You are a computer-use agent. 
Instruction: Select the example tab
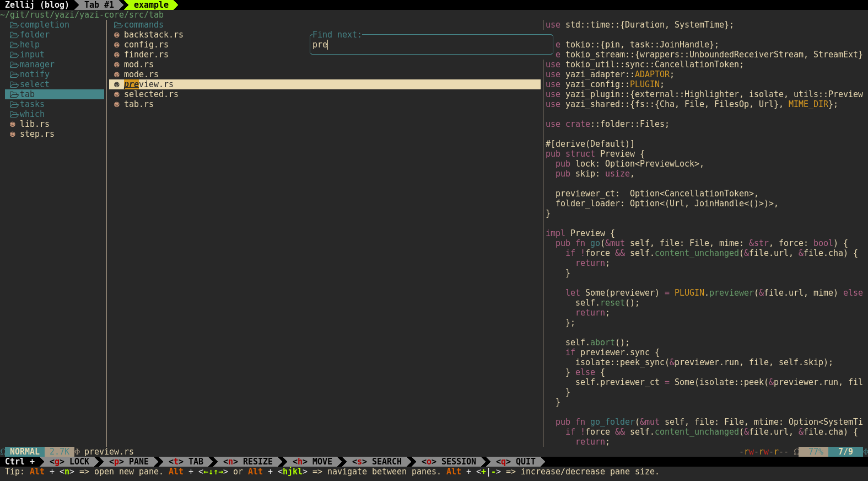tap(151, 5)
